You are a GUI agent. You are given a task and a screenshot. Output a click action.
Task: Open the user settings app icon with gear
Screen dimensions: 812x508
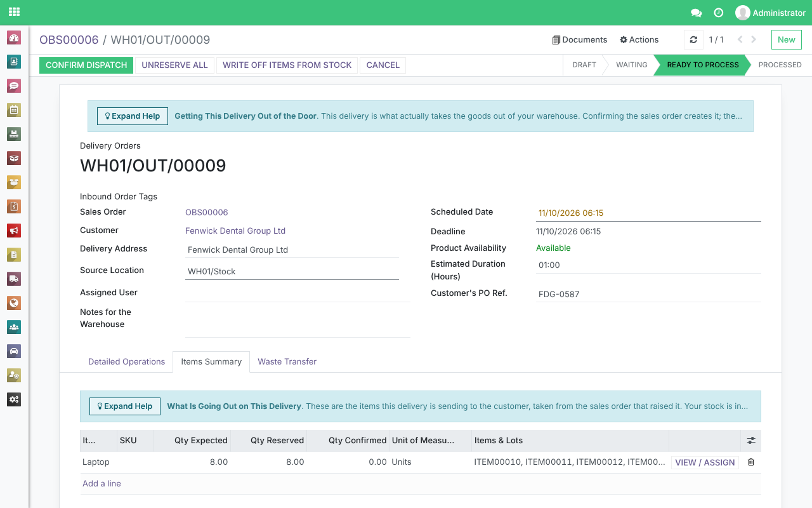point(14,375)
